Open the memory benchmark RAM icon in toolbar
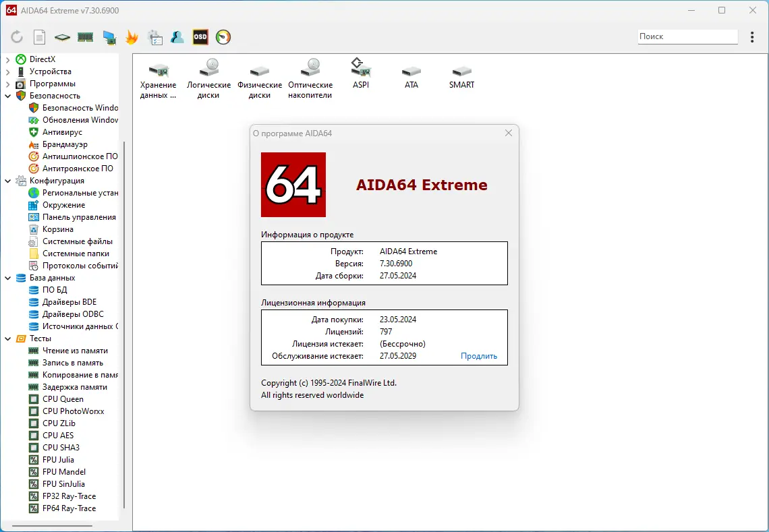This screenshot has height=532, width=769. pos(85,37)
